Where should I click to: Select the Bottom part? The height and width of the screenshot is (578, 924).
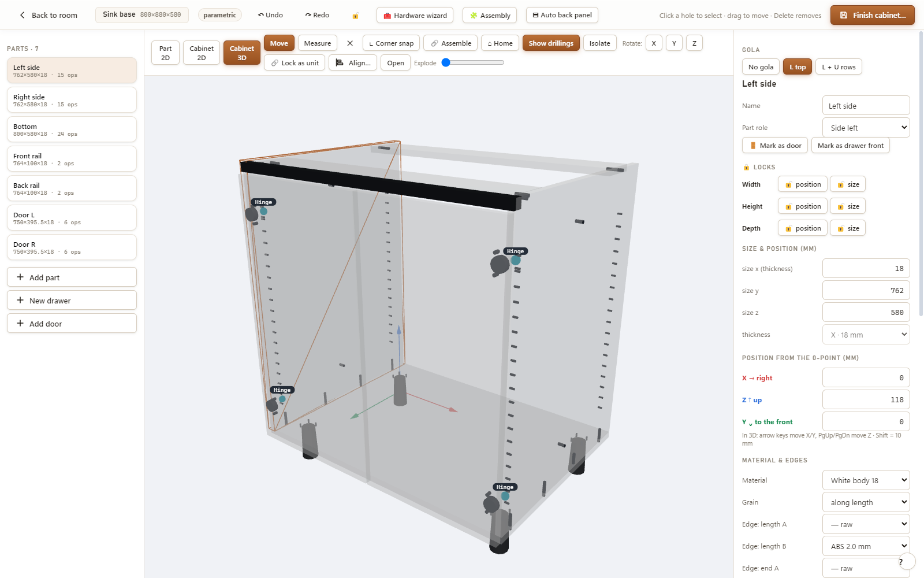coord(72,129)
